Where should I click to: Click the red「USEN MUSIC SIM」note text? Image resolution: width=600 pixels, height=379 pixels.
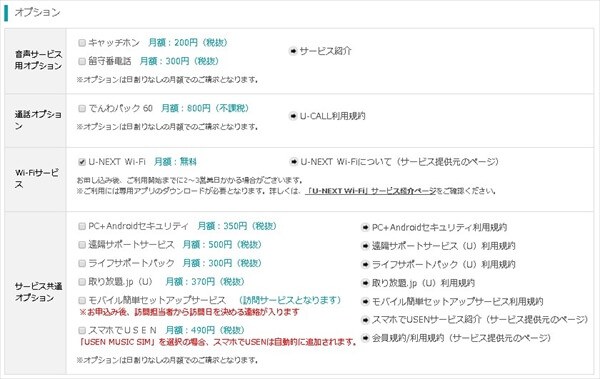[x=217, y=342]
